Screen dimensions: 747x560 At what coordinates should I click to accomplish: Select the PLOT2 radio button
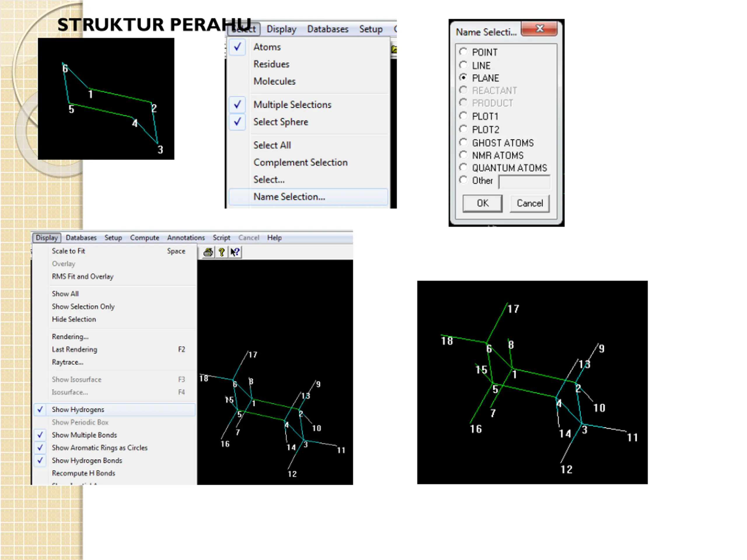pyautogui.click(x=463, y=129)
